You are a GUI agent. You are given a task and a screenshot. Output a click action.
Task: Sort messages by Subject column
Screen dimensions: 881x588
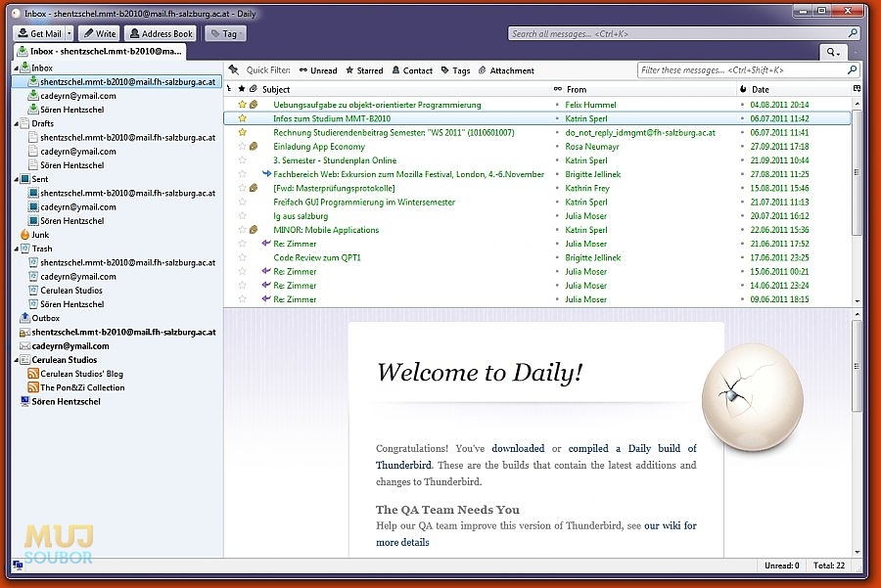click(x=276, y=89)
